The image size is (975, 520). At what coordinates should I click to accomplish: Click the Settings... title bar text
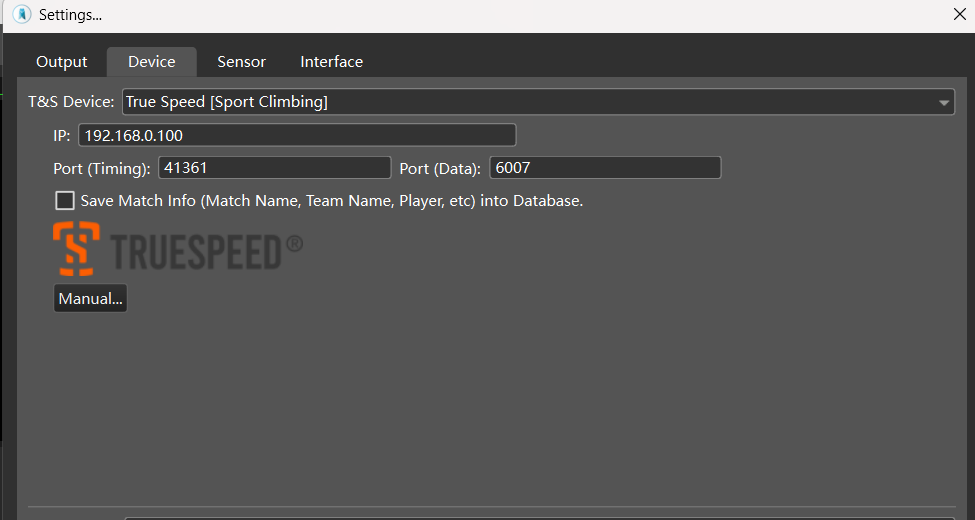(70, 15)
